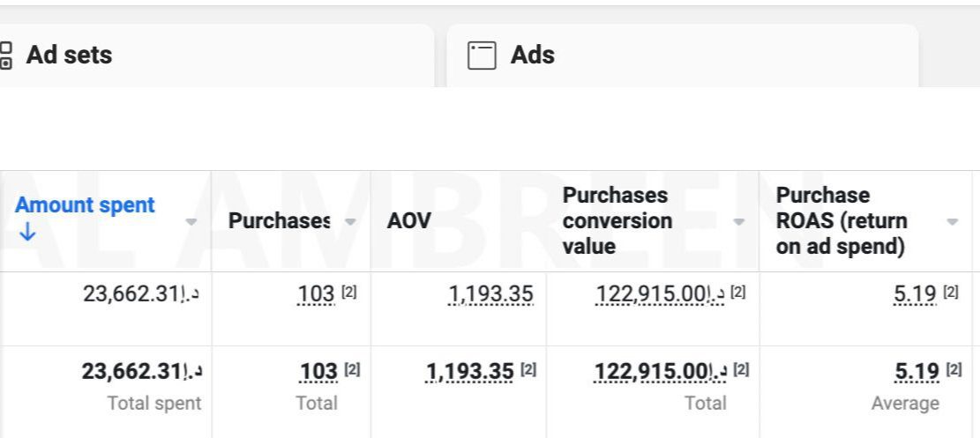Screen dimensions: 980x438
Task: Click the footnote marker beside total ROAS 5.19
Action: [x=953, y=372]
